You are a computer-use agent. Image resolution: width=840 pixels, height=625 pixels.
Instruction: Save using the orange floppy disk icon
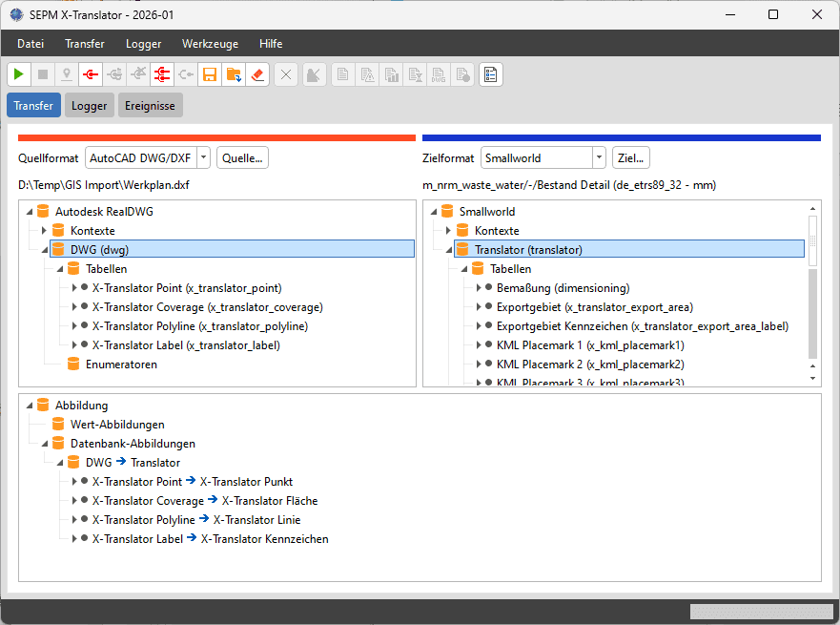tap(210, 74)
